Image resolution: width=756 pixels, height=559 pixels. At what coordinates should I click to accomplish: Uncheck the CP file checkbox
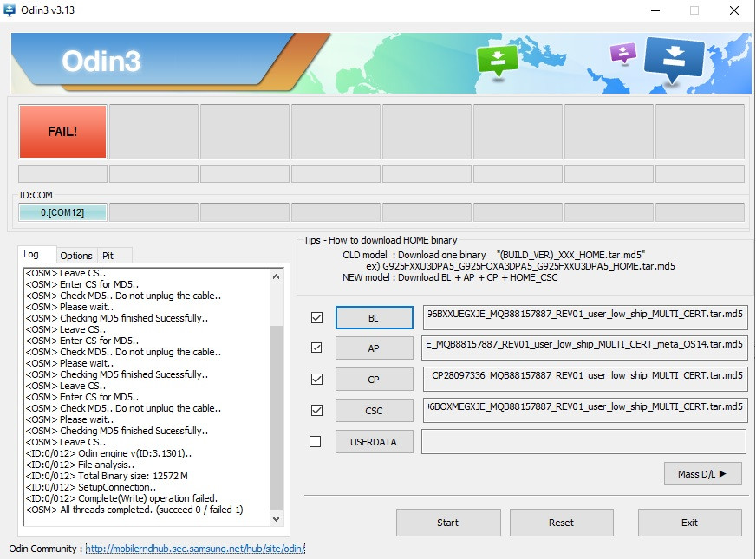(x=316, y=380)
